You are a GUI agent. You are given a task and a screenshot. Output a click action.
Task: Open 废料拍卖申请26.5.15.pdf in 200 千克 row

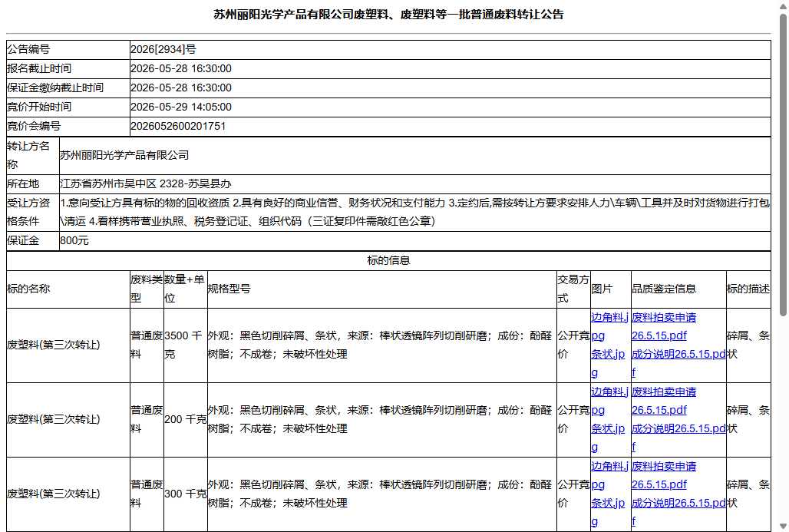coord(664,401)
